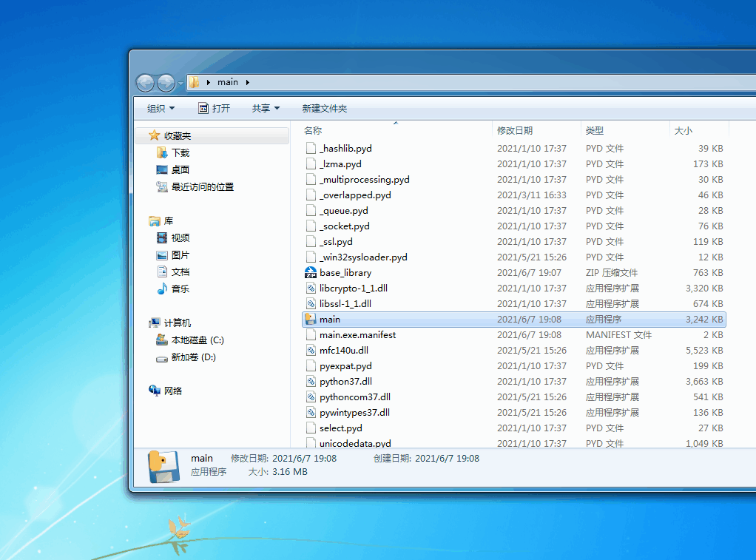Select the main segment in address bar

(x=228, y=82)
